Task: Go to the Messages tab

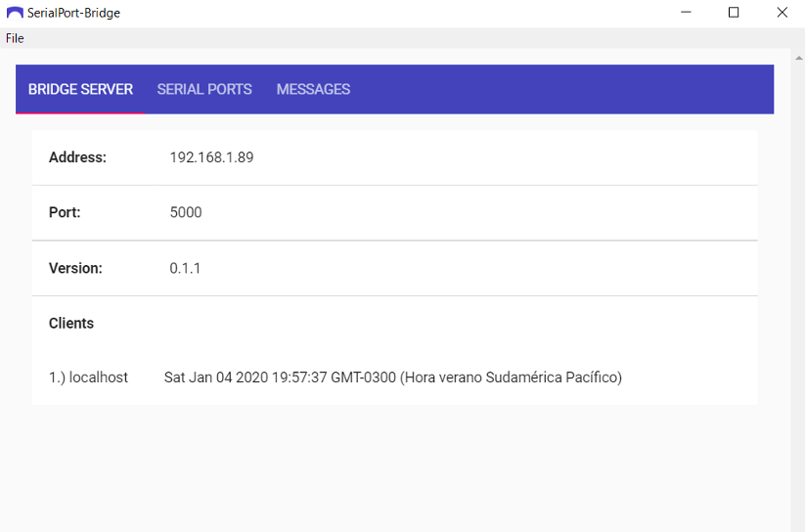Action: (313, 89)
